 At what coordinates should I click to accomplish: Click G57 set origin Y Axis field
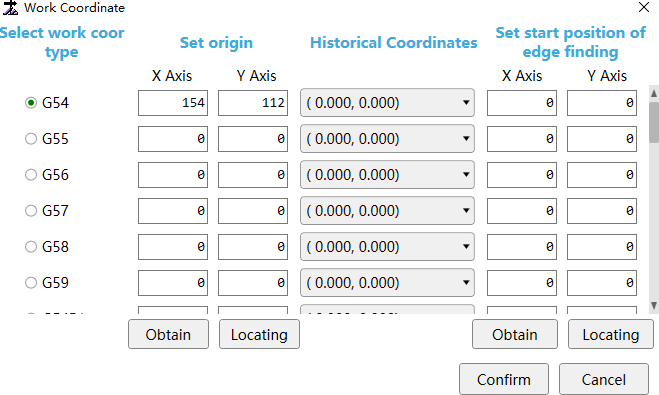pyautogui.click(x=253, y=211)
